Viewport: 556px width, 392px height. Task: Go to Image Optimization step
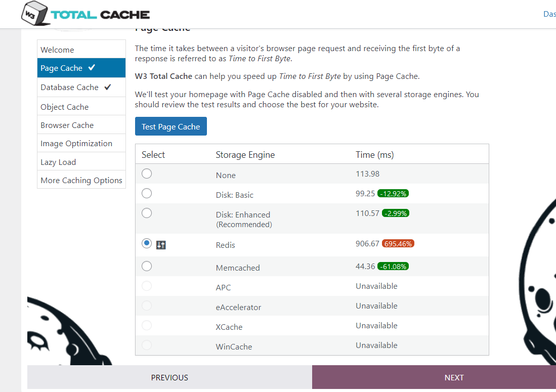click(81, 143)
